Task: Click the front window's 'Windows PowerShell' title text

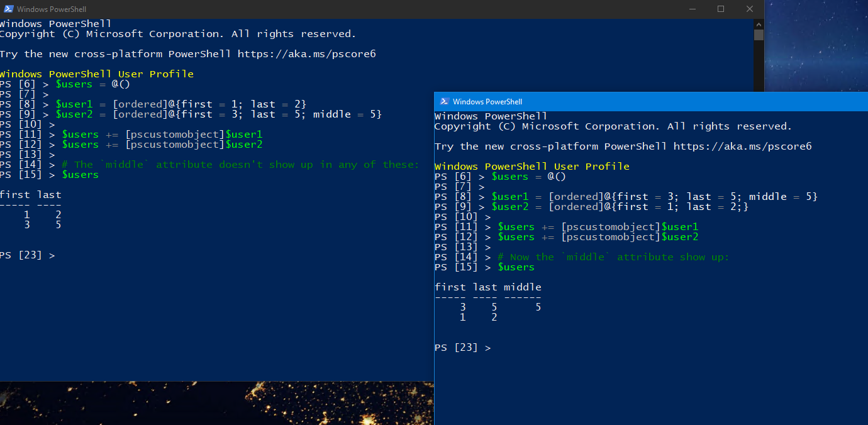Action: 487,102
